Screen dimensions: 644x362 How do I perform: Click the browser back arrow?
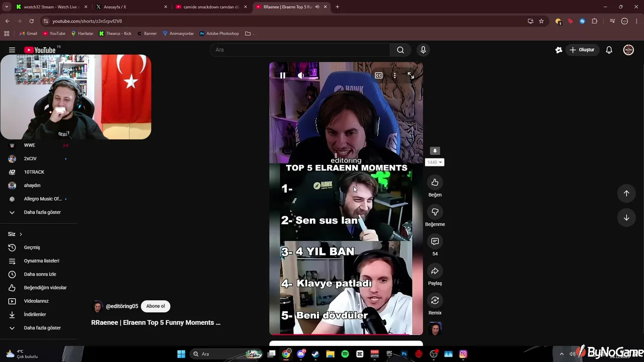(7, 21)
